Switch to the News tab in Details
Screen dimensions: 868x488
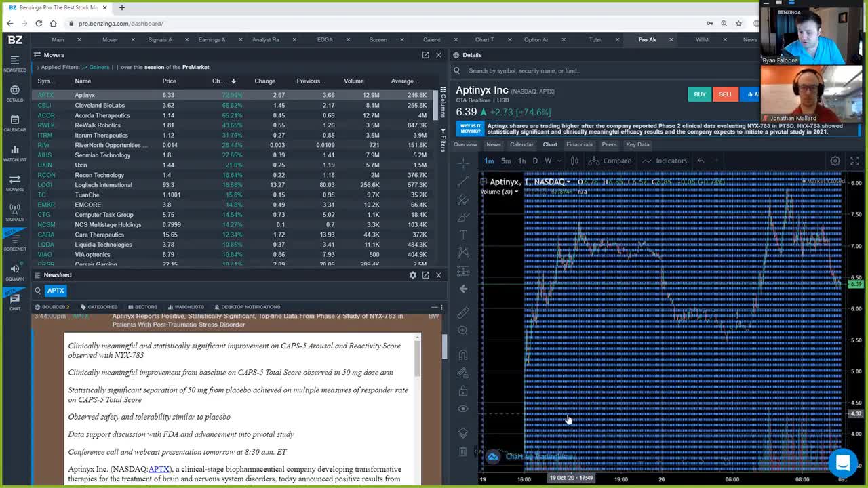pos(493,144)
